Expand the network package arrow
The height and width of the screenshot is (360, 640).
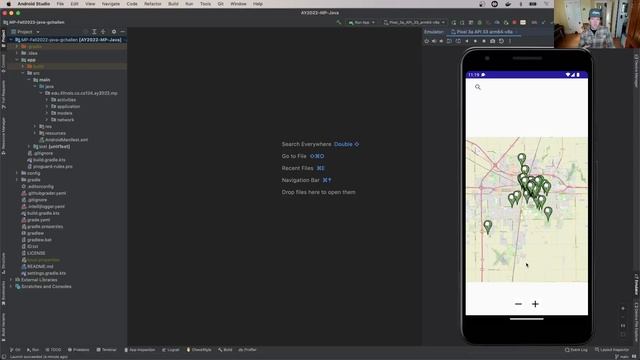47,120
